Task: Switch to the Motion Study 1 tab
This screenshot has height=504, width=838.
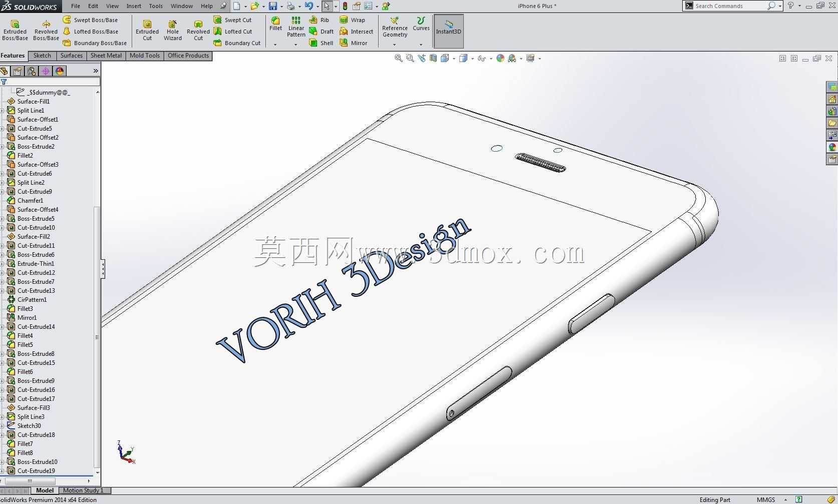Action: pos(83,490)
